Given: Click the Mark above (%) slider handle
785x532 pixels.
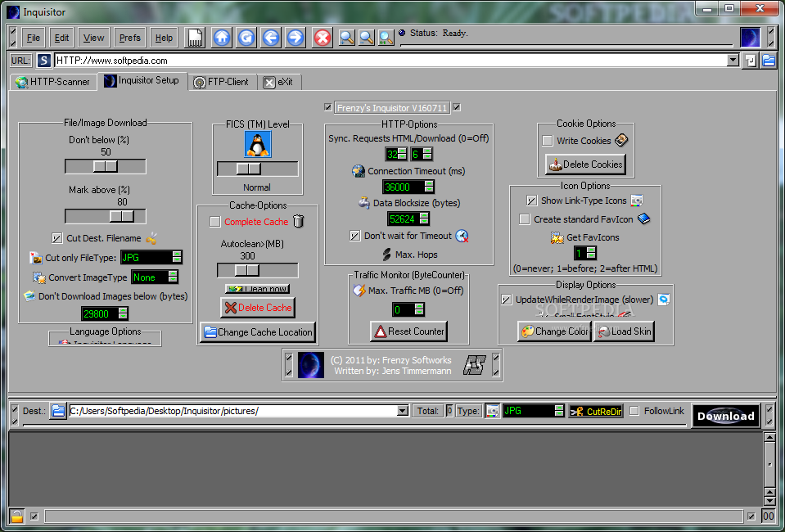Looking at the screenshot, I should pyautogui.click(x=122, y=216).
